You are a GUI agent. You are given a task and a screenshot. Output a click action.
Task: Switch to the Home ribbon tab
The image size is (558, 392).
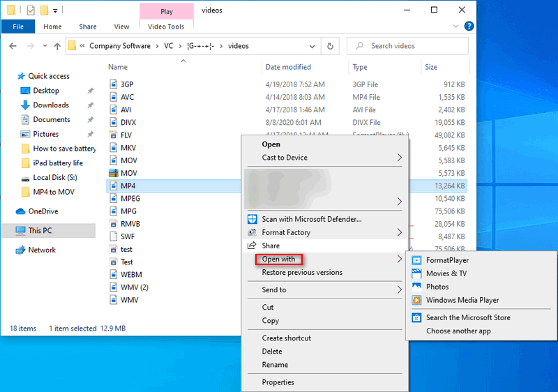52,27
